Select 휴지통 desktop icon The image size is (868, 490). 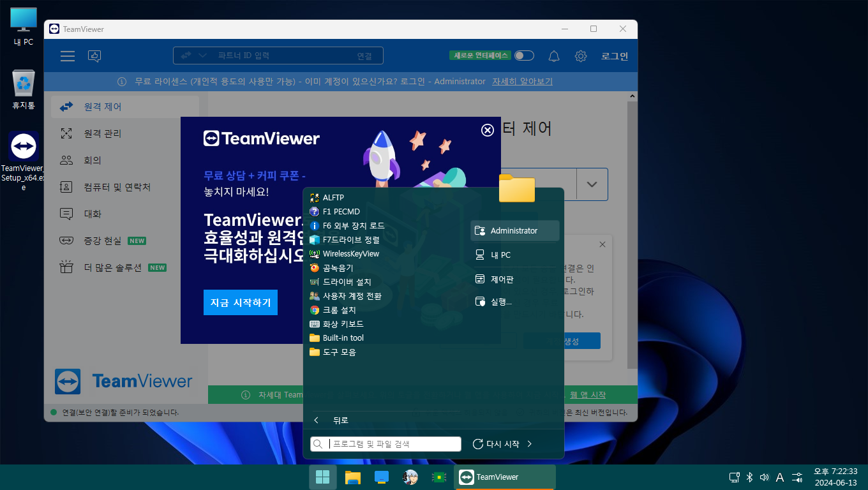click(x=24, y=90)
